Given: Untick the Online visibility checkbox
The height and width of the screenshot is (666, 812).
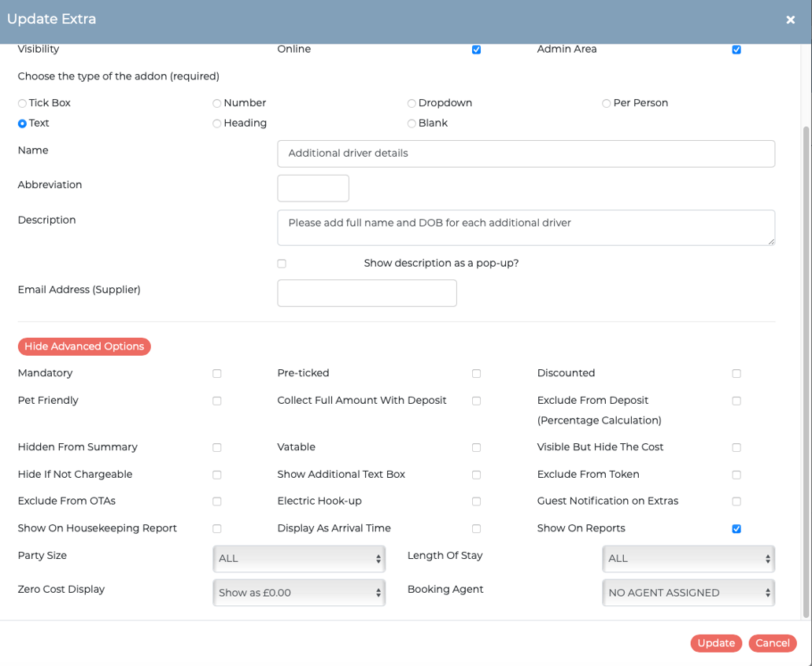Looking at the screenshot, I should [x=477, y=50].
